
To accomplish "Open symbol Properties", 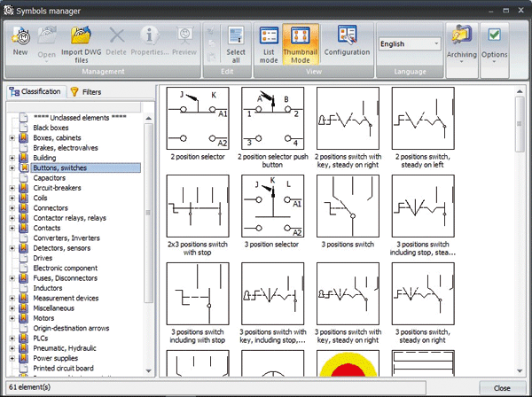I will pyautogui.click(x=150, y=41).
